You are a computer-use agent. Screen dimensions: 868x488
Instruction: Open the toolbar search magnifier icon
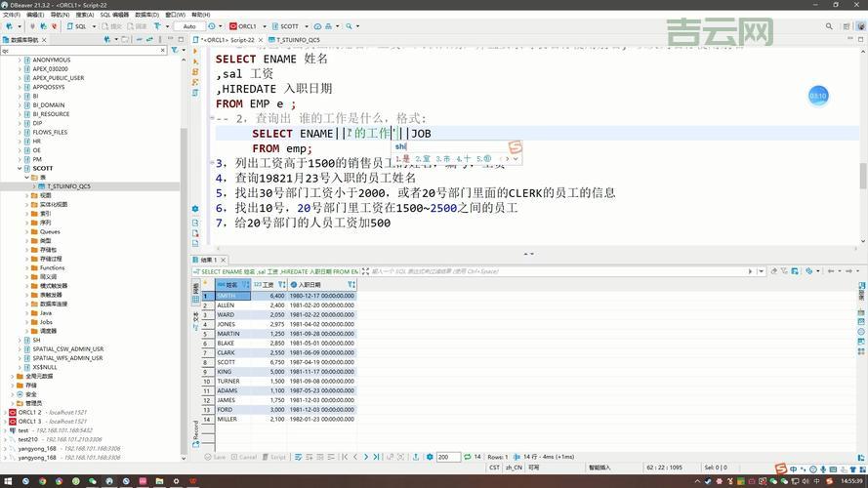coord(349,26)
